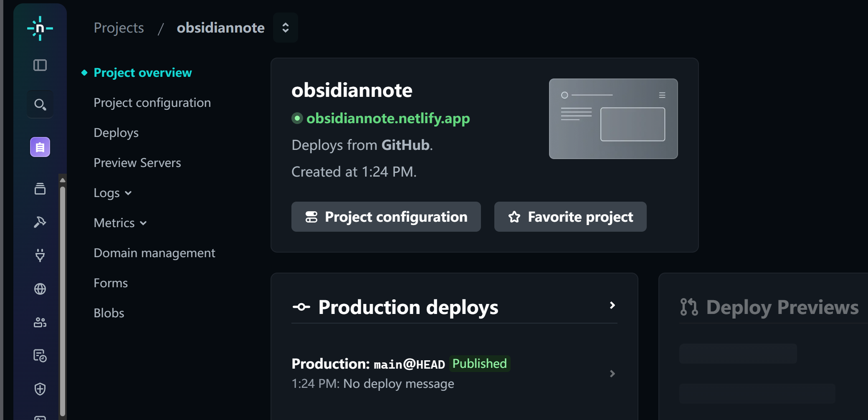Viewport: 868px width, 420px height.
Task: Open the project switcher next to obsidiannote
Action: pyautogui.click(x=286, y=28)
